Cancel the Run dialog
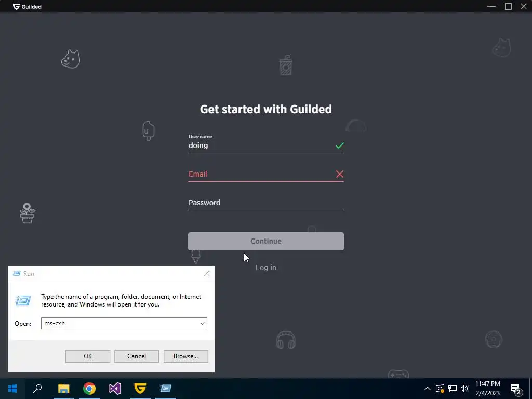The image size is (532, 399). click(137, 356)
